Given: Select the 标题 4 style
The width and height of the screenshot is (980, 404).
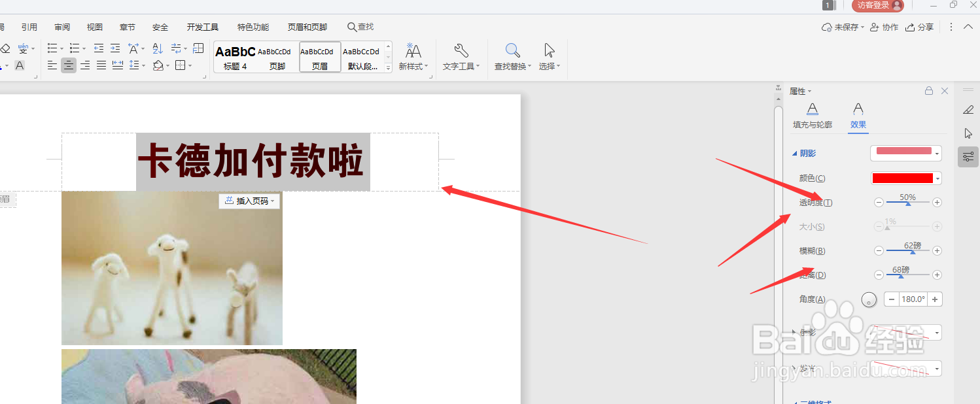Looking at the screenshot, I should tap(235, 57).
